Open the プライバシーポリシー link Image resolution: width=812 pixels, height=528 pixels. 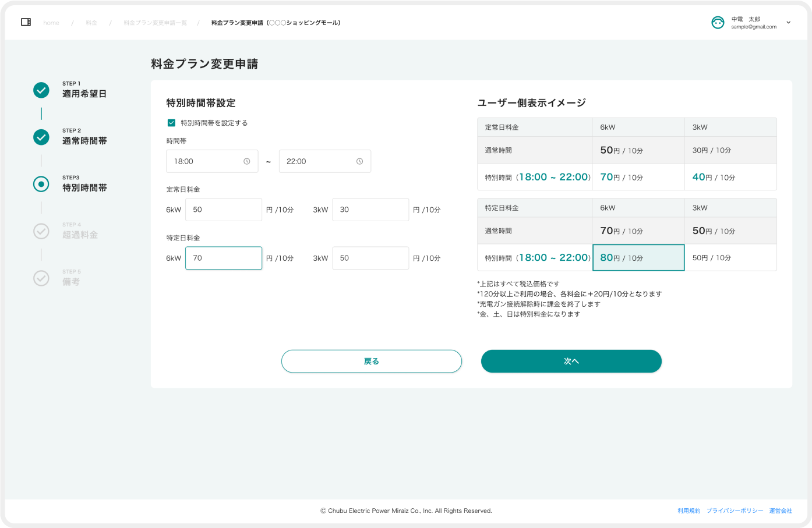click(735, 511)
